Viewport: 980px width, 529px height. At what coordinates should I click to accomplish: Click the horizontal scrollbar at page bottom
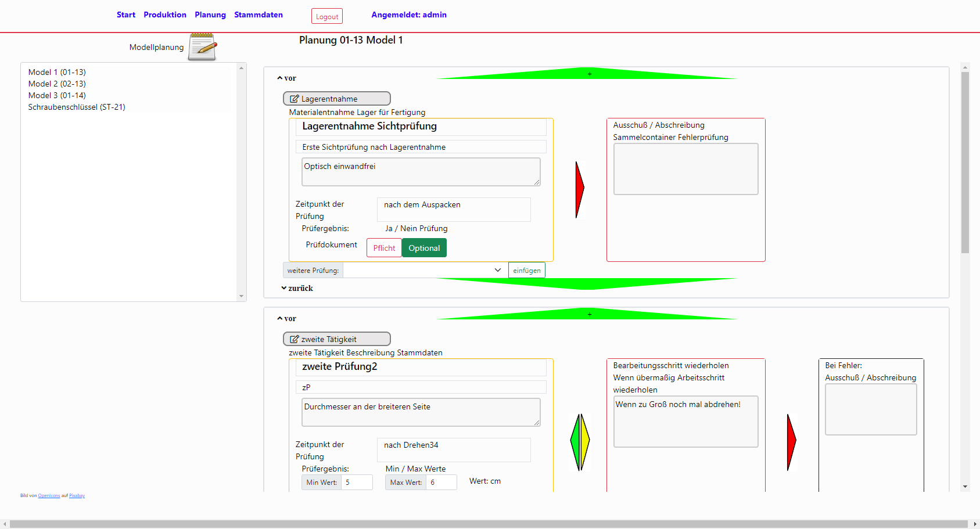click(x=489, y=524)
